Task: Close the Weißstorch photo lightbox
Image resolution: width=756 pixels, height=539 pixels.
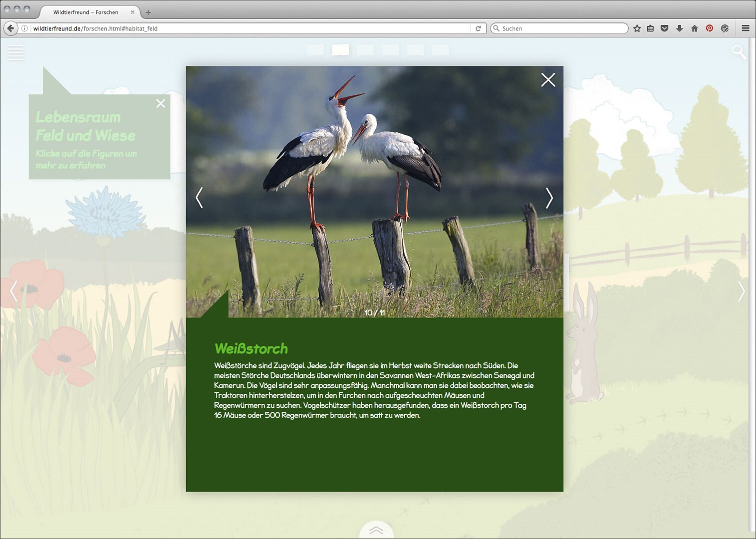Action: (x=548, y=80)
